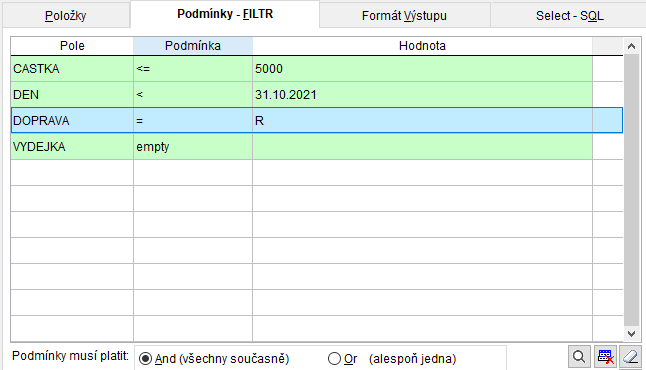
Task: Open the Select - SQL tab
Action: (569, 16)
